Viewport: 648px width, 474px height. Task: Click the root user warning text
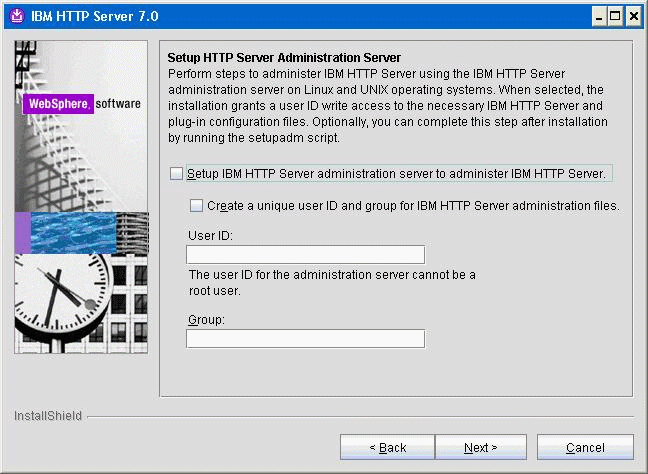click(x=332, y=283)
